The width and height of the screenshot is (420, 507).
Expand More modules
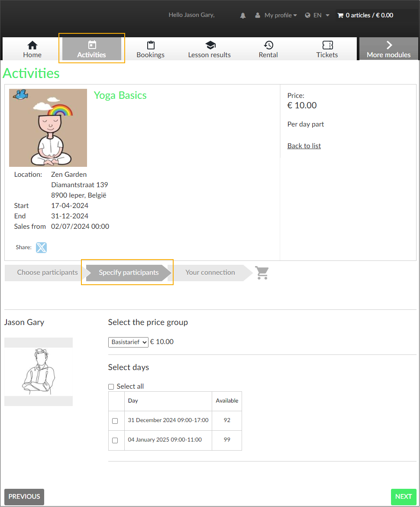[x=388, y=49]
